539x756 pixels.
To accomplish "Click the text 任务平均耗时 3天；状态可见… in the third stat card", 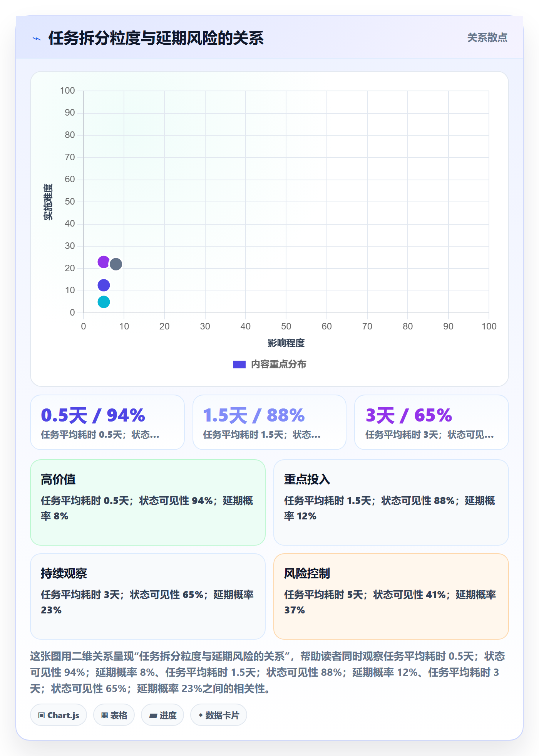I will (x=430, y=435).
